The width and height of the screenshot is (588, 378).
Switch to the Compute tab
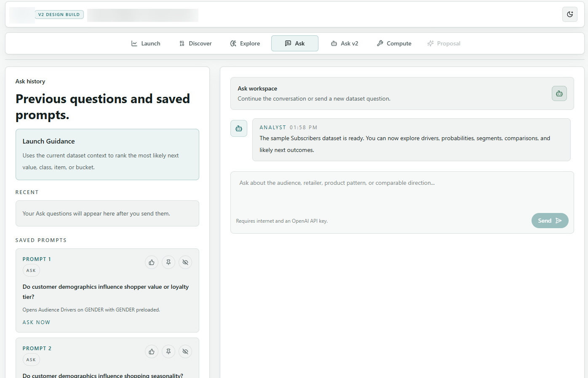tap(394, 43)
